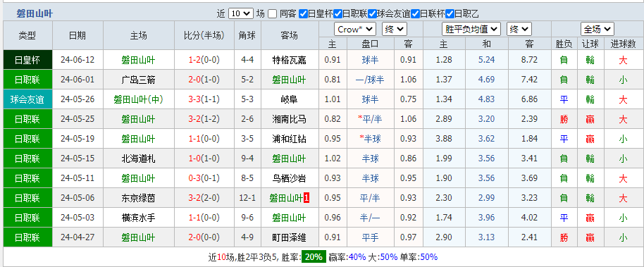
Task: Click the 一/球半 handicap in 广岛三箭 row
Action: pyautogui.click(x=370, y=80)
